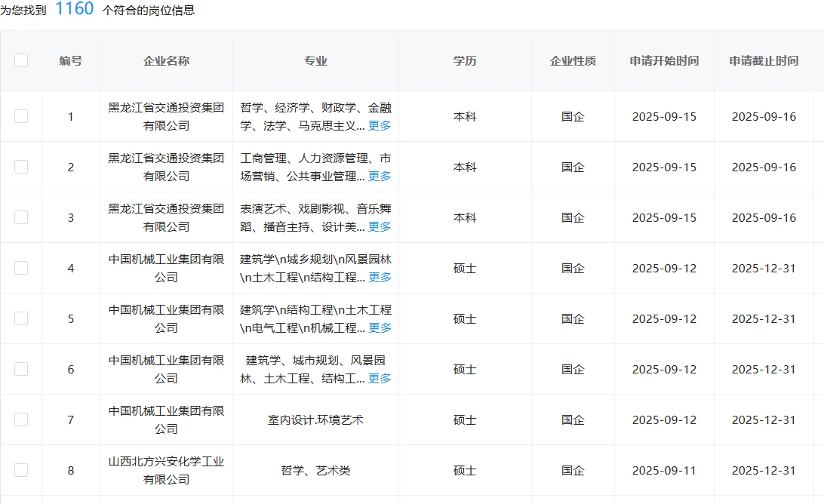
Task: Expand 更多 in row 2 专业 column
Action: 380,176
